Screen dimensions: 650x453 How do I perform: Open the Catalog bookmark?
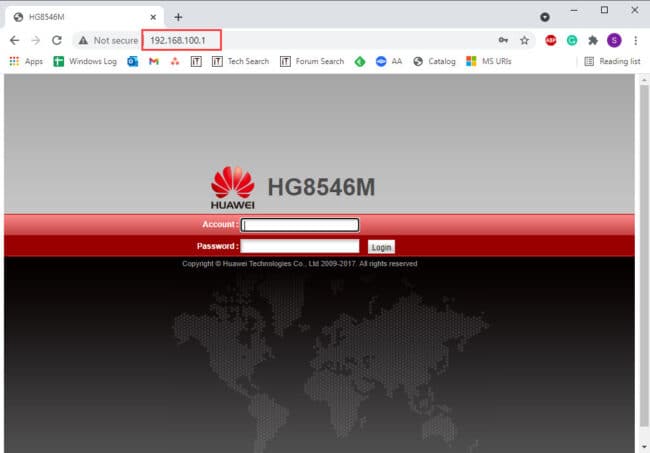(434, 61)
